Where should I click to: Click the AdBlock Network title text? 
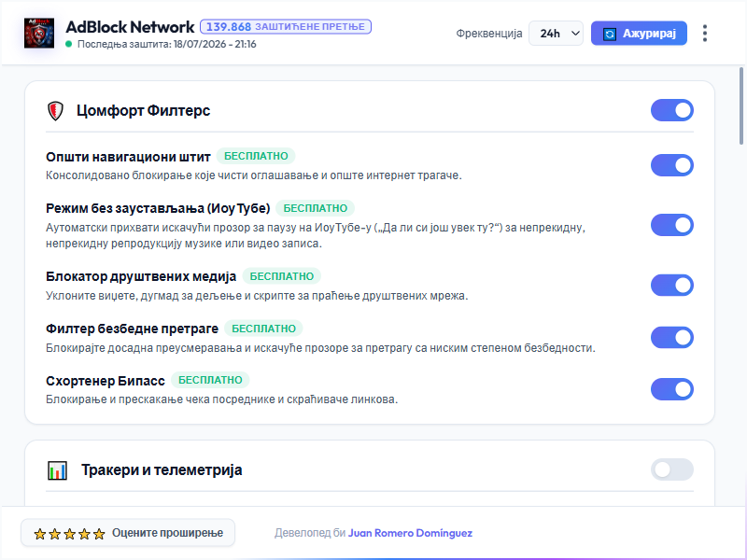pyautogui.click(x=130, y=27)
